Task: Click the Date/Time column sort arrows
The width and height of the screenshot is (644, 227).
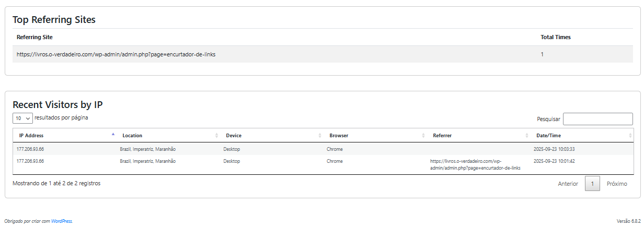Action: [x=630, y=136]
